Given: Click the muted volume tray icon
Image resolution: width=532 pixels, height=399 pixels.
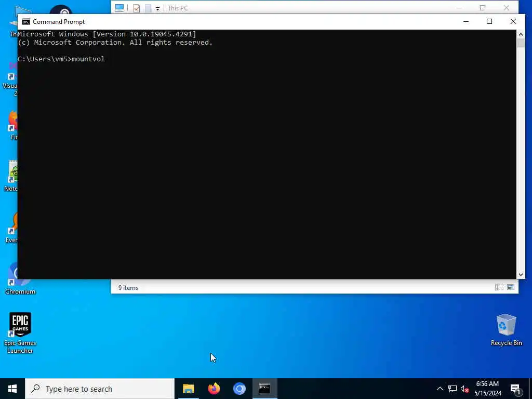Looking at the screenshot, I should [465, 389].
